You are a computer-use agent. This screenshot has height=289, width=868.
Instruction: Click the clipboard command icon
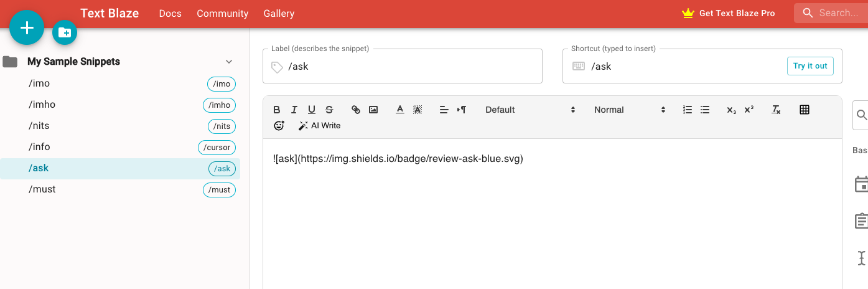862,221
